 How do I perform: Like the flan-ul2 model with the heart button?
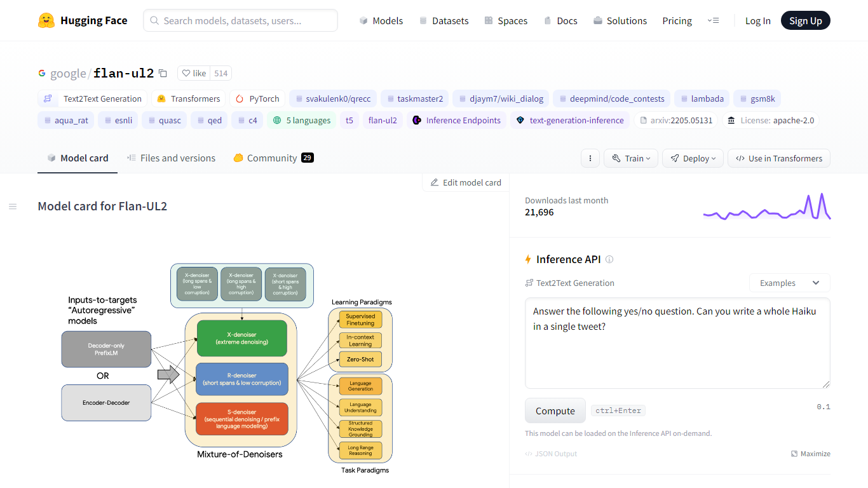[x=194, y=73]
